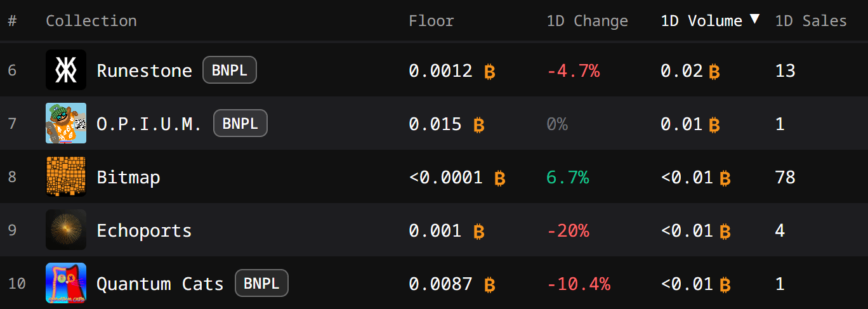Click the BNPL badge beside Runestone
This screenshot has width=868, height=309.
230,70
